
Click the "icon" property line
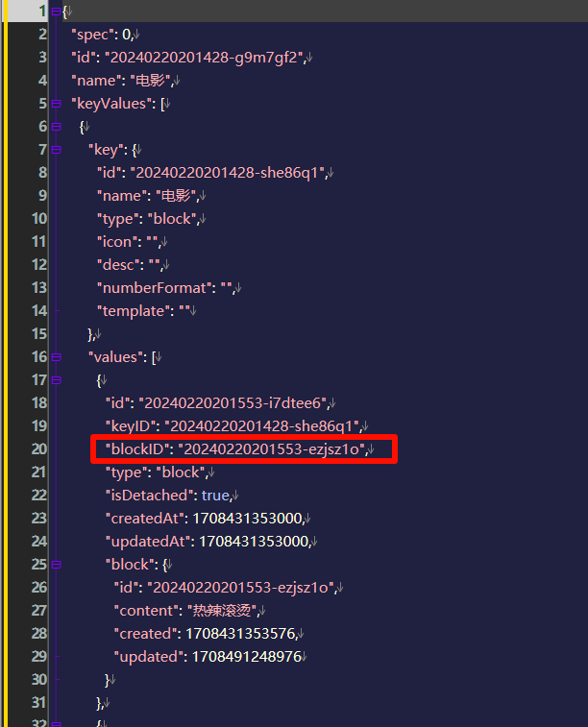129,242
